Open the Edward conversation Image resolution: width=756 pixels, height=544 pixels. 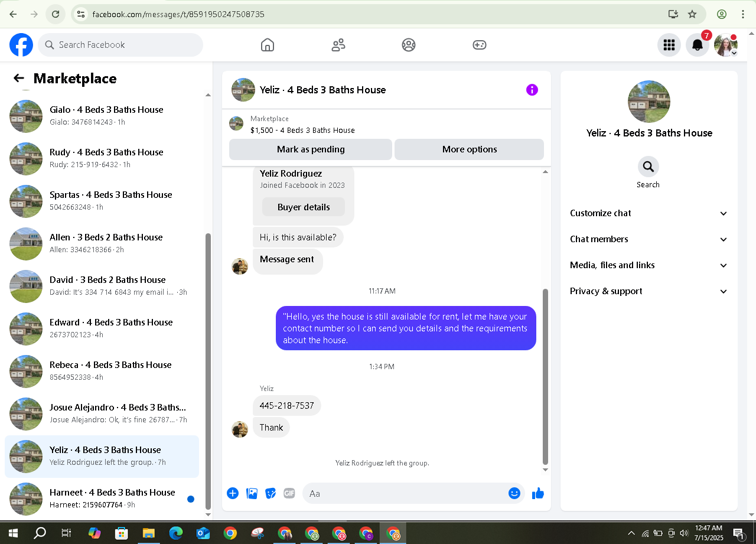coord(102,328)
